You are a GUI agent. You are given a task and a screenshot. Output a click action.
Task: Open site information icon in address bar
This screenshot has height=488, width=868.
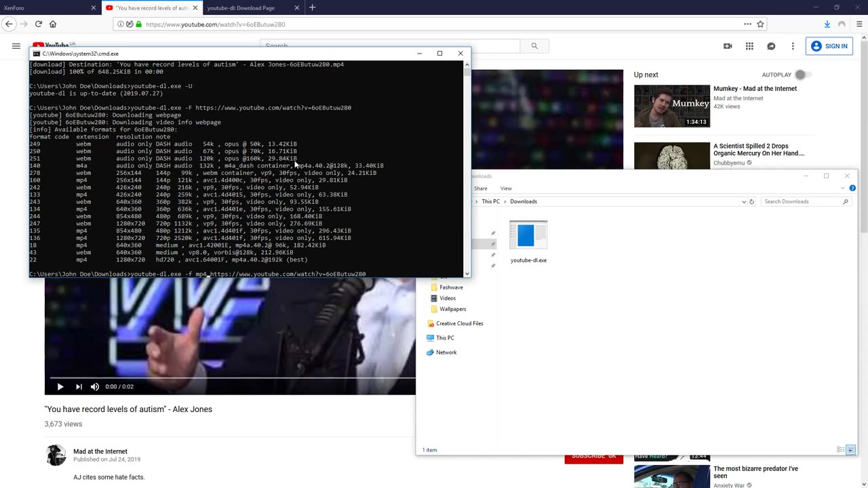tap(120, 24)
